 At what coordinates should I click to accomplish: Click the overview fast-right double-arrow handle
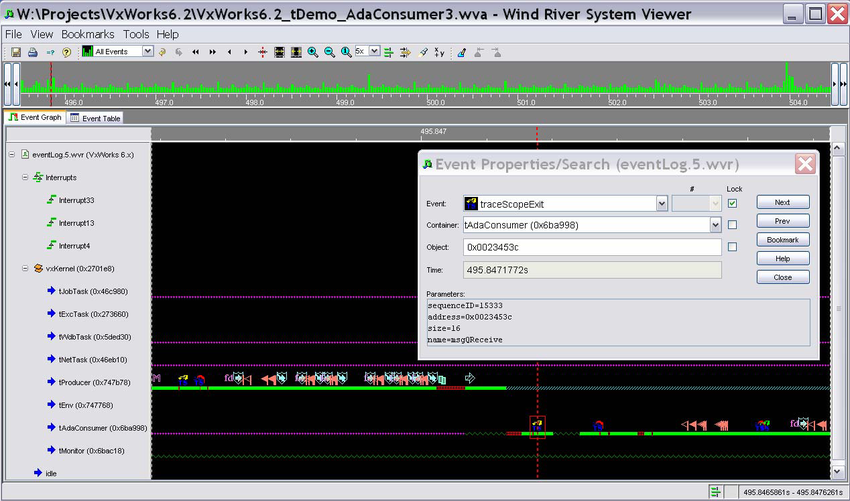click(843, 84)
